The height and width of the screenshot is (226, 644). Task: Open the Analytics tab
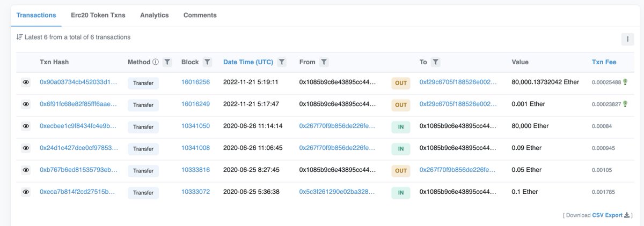click(155, 15)
